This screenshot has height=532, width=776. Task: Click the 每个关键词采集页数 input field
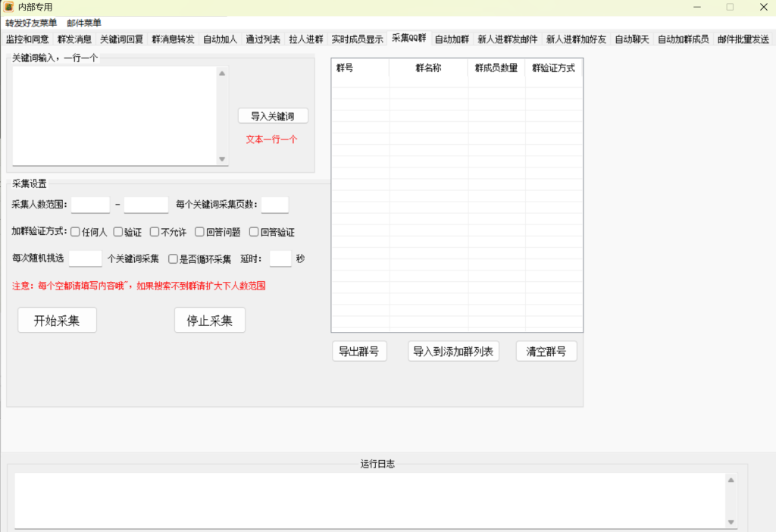(274, 205)
